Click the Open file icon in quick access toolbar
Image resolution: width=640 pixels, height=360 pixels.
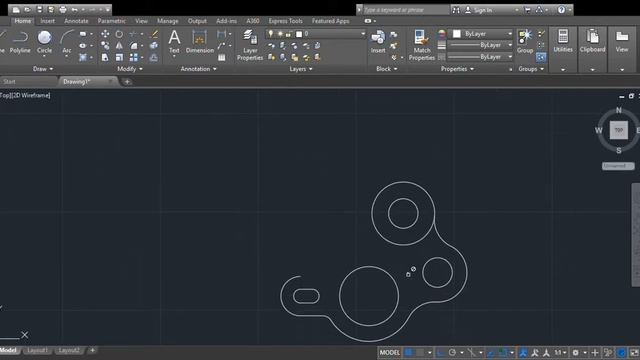(x=27, y=9)
